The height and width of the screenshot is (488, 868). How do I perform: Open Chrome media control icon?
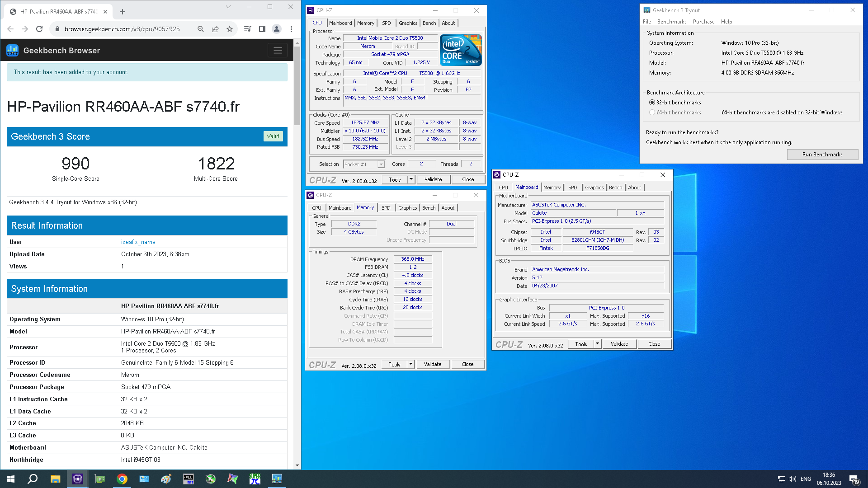click(x=247, y=29)
